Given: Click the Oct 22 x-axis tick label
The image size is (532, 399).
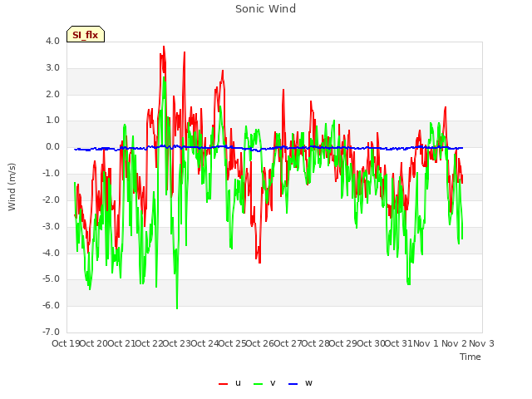Looking at the screenshot, I should tap(149, 343).
